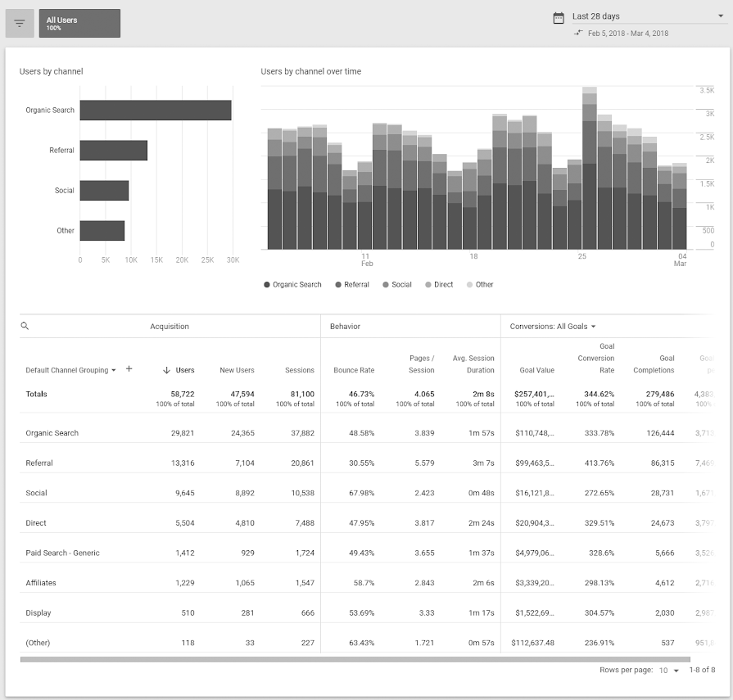733x700 pixels.
Task: Click Social sessions value 10,538
Action: coord(302,493)
